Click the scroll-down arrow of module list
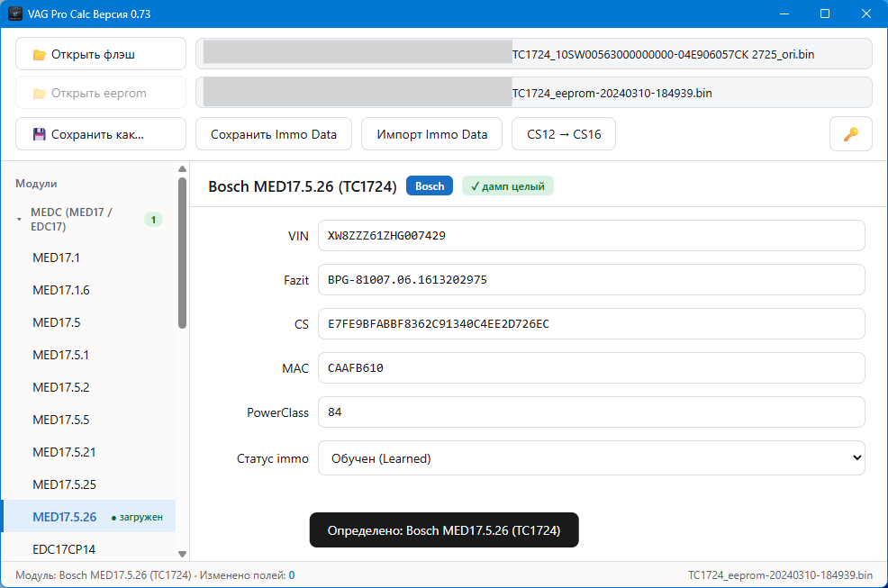The width and height of the screenshot is (888, 588). [x=182, y=554]
